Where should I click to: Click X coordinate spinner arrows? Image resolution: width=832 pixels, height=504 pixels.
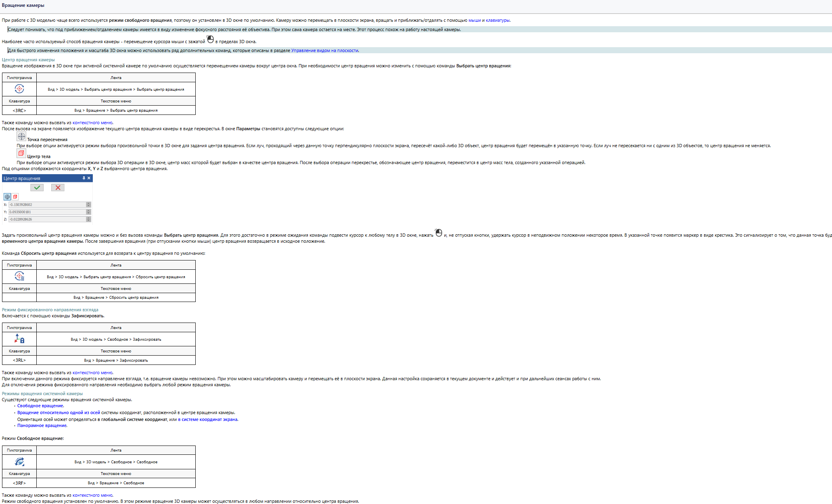pos(88,205)
